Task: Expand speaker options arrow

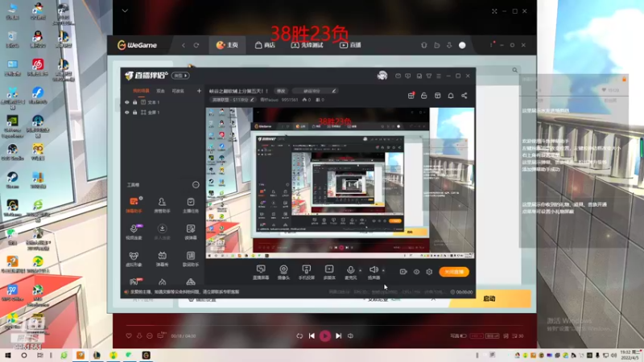Action: pyautogui.click(x=383, y=270)
